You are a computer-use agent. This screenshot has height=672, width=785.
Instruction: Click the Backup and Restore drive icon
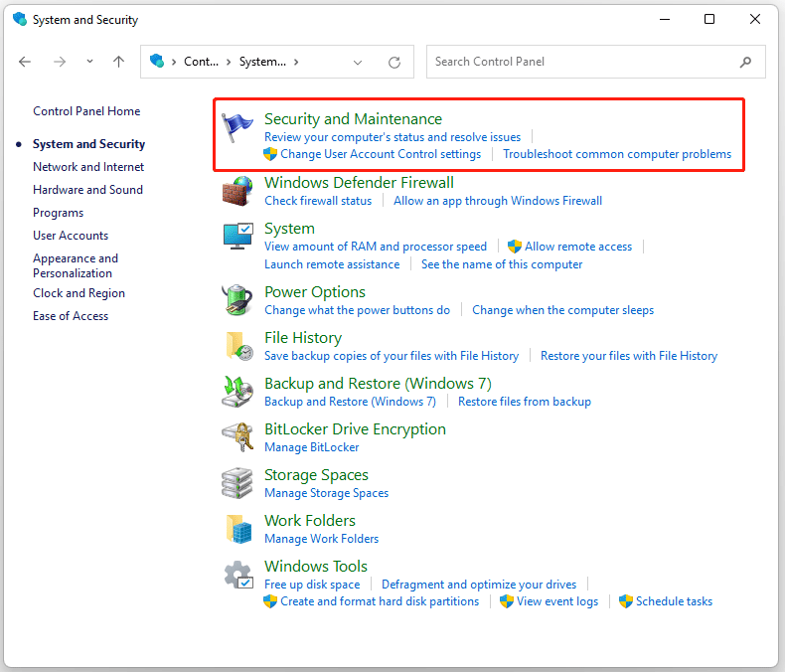tap(237, 391)
